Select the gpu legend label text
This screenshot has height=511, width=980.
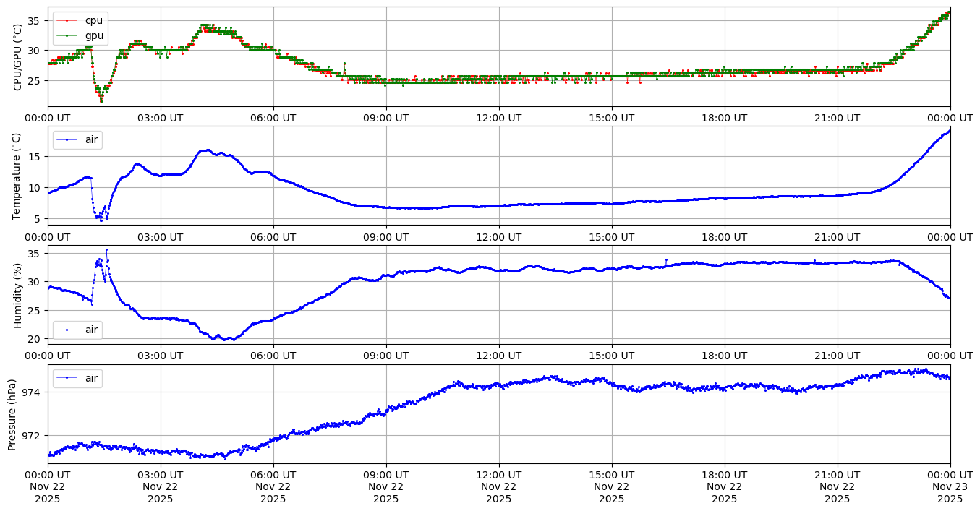(94, 34)
